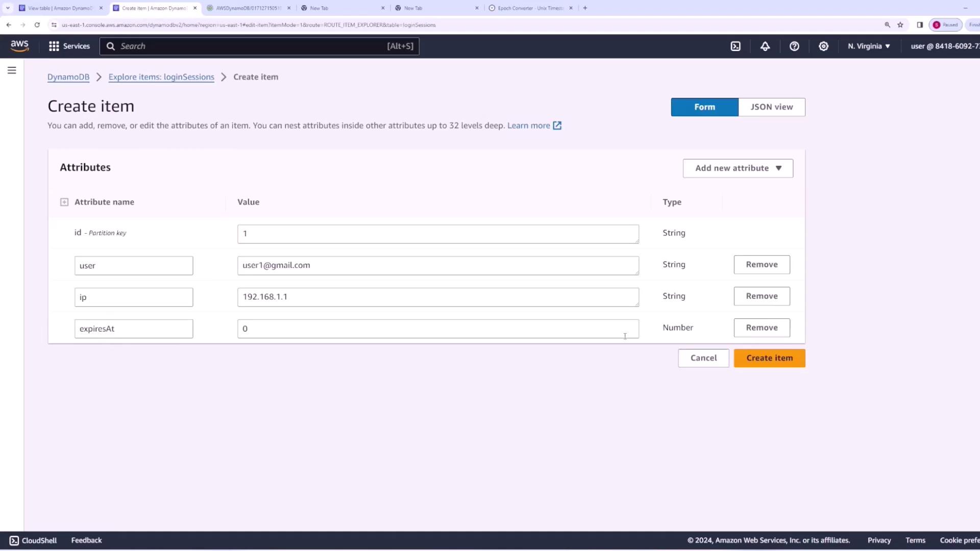The width and height of the screenshot is (980, 551).
Task: Open the Services grid menu
Action: [x=69, y=46]
